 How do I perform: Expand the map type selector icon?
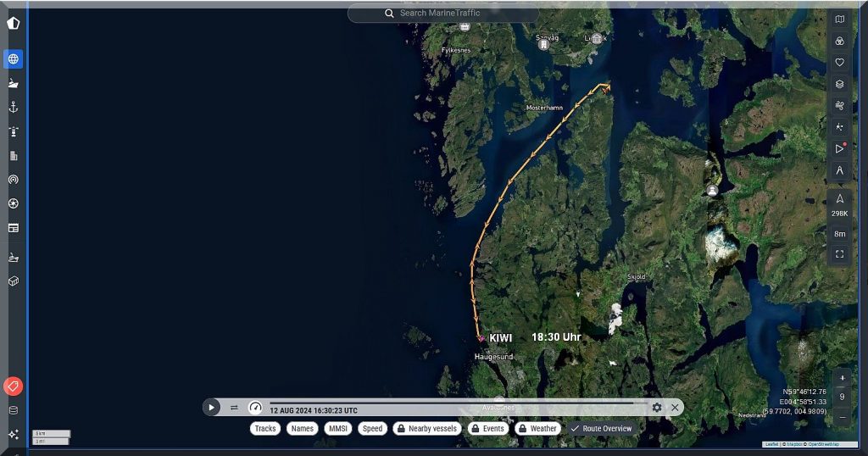[839, 19]
